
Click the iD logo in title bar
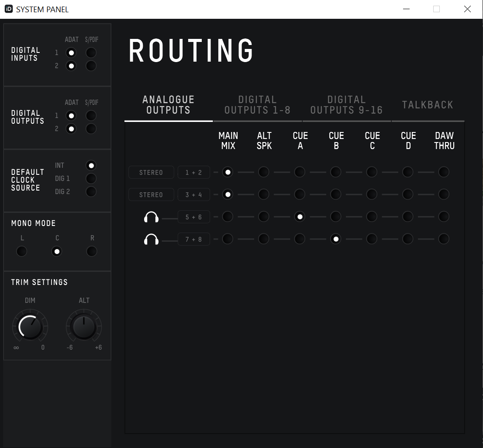coord(9,9)
